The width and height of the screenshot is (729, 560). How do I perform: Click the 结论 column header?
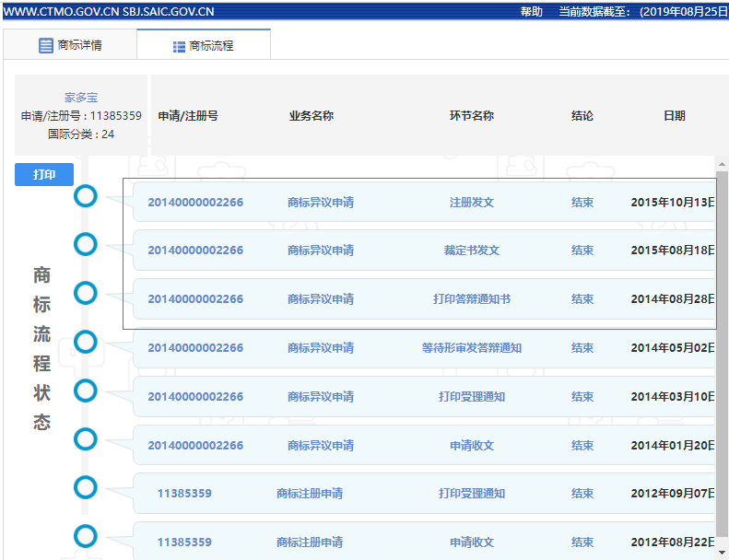[582, 115]
